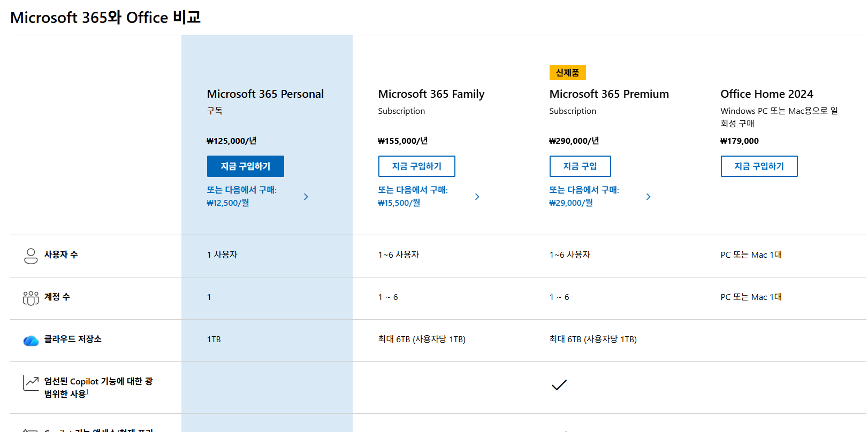868x432 pixels.
Task: Open footnote 1 on Copilot usage
Action: pyautogui.click(x=87, y=392)
